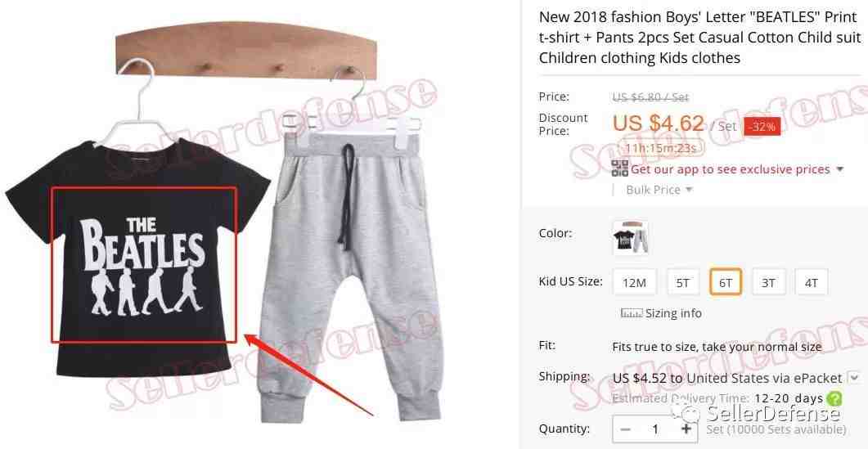Image resolution: width=868 pixels, height=449 pixels.
Task: Decrease quantity with the minus button
Action: (x=626, y=429)
